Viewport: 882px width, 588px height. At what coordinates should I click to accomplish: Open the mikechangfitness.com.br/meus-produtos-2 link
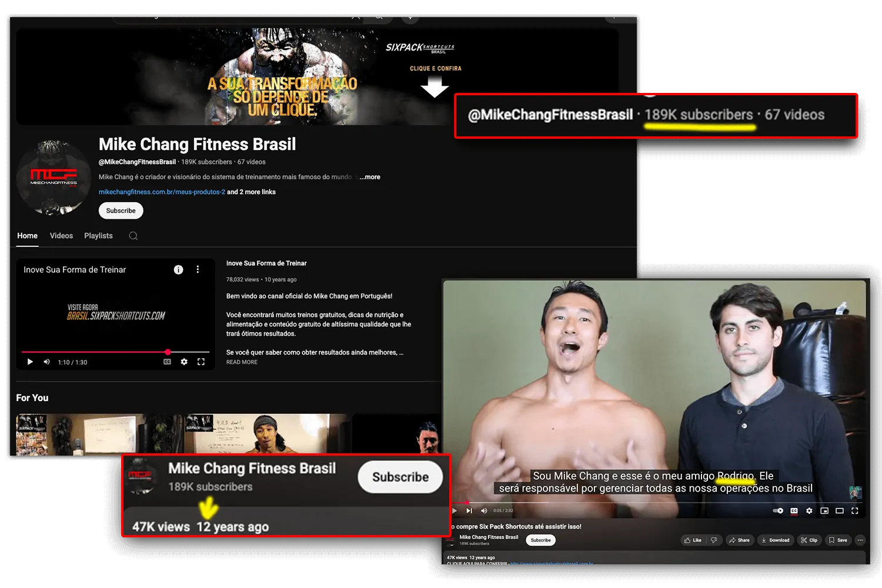pos(162,192)
